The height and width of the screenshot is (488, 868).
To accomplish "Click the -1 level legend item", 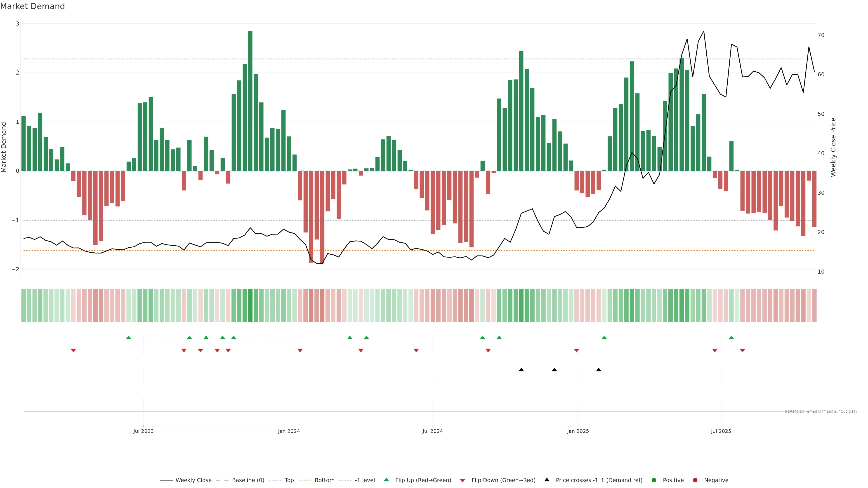I will [365, 480].
